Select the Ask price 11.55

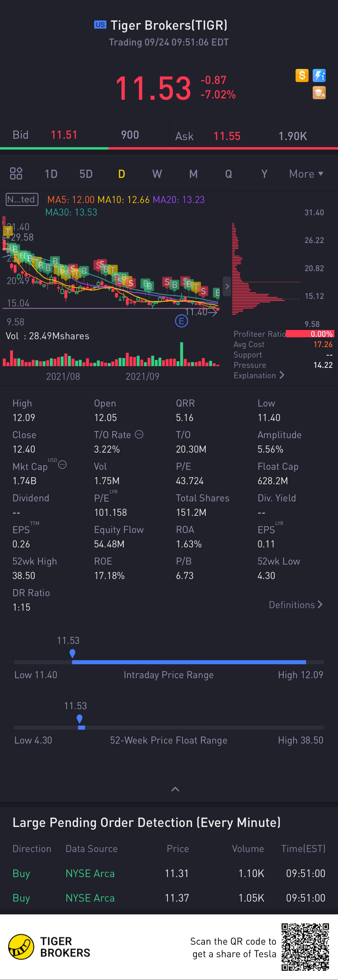tap(227, 136)
